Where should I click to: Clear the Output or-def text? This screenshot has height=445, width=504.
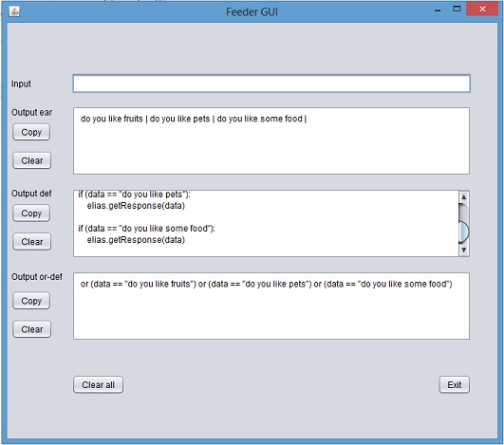(32, 329)
